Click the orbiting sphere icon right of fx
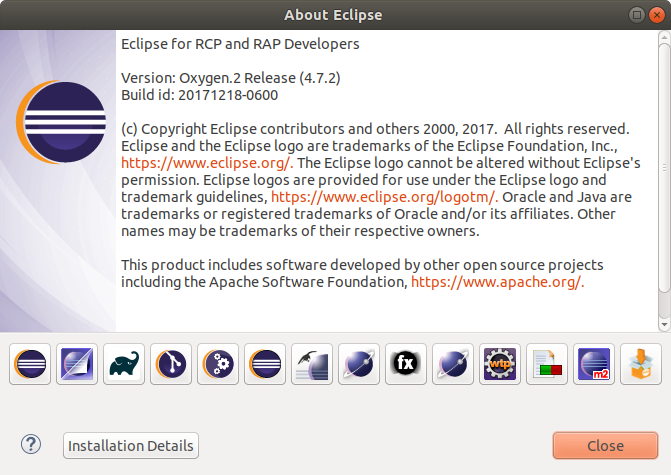Screen dimensions: 671x475 pos(453,364)
